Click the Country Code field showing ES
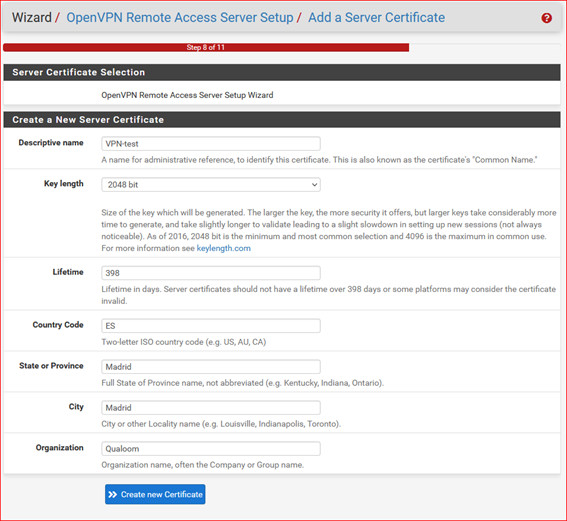 (211, 326)
